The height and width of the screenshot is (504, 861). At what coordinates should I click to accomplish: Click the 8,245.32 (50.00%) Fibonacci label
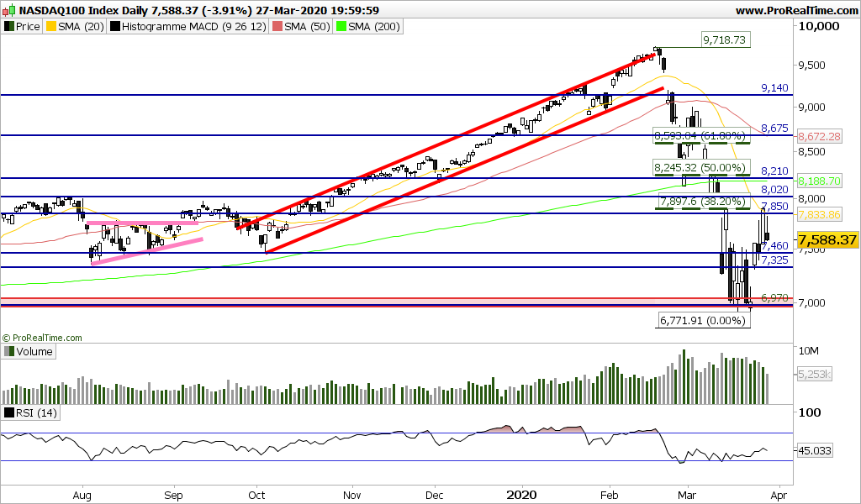pyautogui.click(x=701, y=167)
